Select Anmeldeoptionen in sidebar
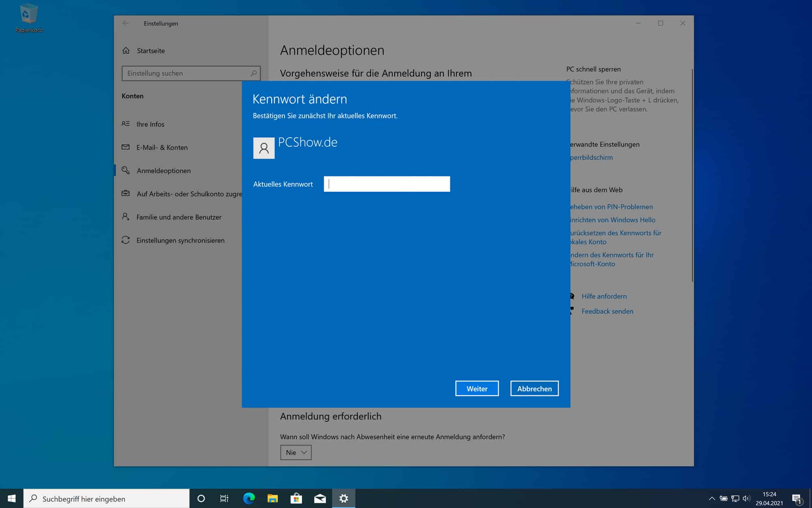Viewport: 812px width, 508px height. point(156,171)
